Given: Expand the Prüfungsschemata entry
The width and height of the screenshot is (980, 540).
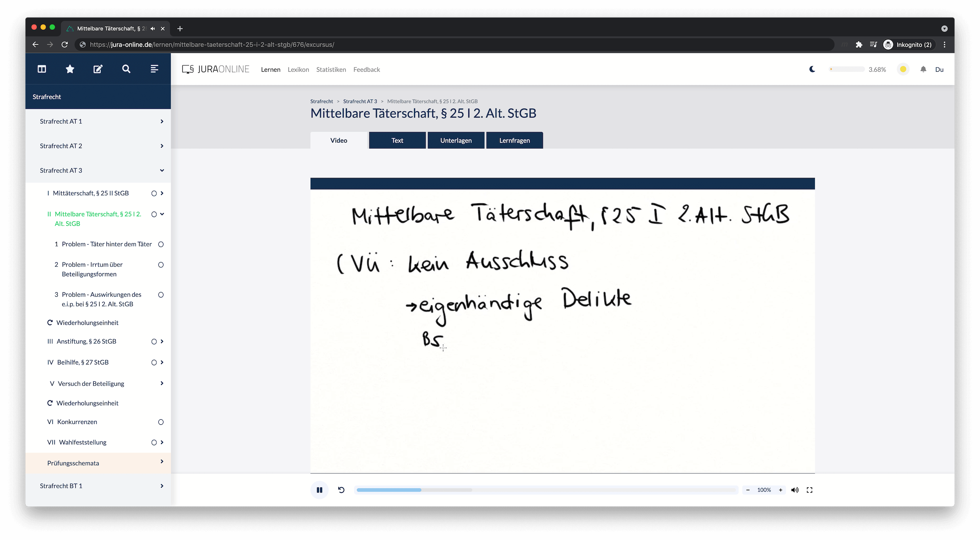Looking at the screenshot, I should click(x=162, y=462).
